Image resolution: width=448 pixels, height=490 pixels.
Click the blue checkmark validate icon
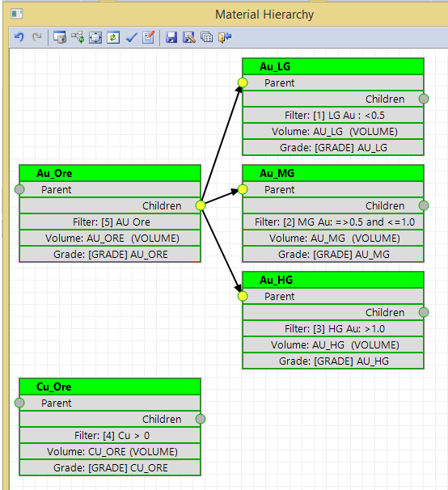click(x=131, y=37)
